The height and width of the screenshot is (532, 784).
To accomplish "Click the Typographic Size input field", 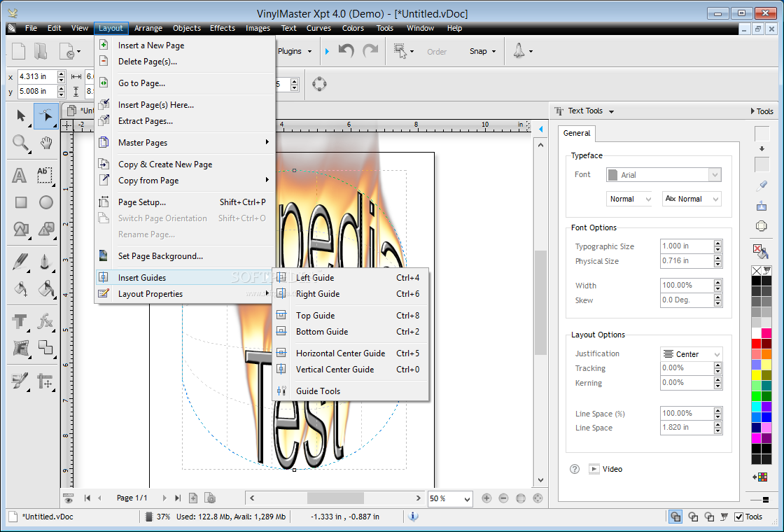I will (x=687, y=246).
